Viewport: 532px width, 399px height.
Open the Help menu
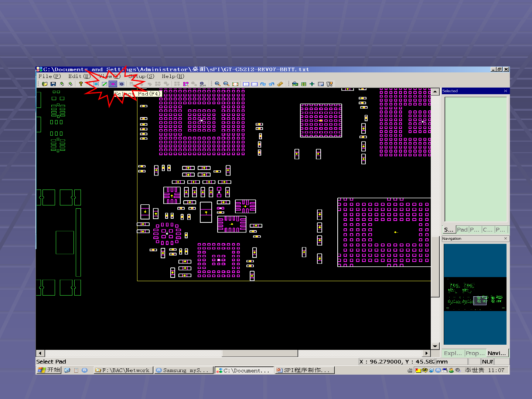173,76
